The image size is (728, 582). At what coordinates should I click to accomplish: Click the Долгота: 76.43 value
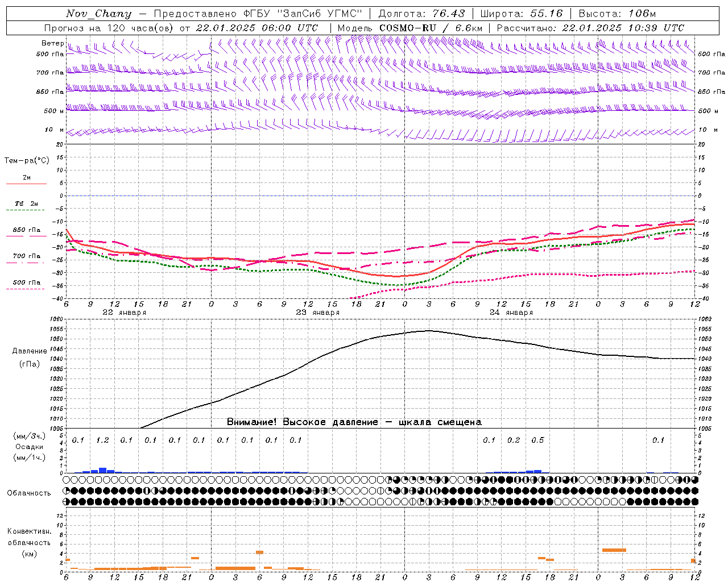click(x=421, y=14)
